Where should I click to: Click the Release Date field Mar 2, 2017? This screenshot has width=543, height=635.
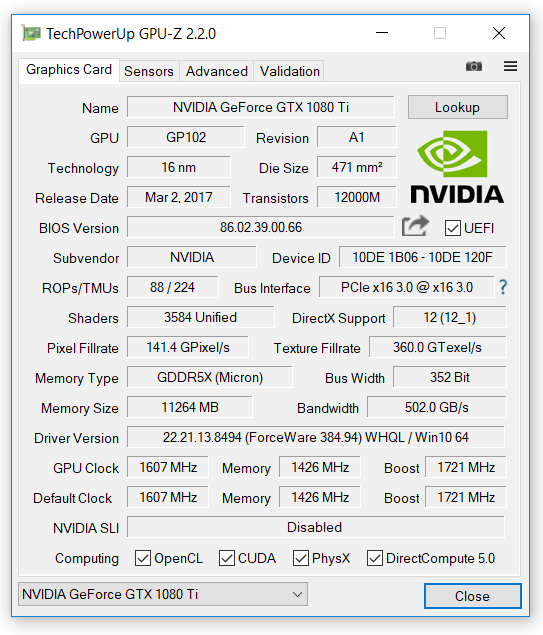(x=179, y=197)
